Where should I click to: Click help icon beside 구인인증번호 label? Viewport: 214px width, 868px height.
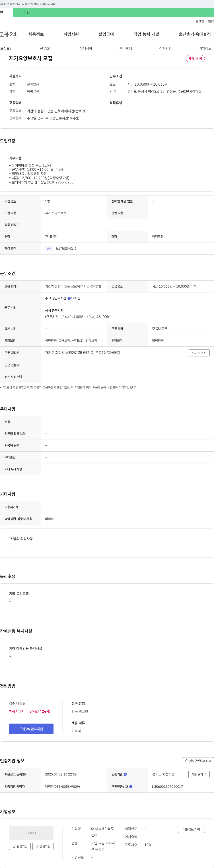[x=131, y=787]
